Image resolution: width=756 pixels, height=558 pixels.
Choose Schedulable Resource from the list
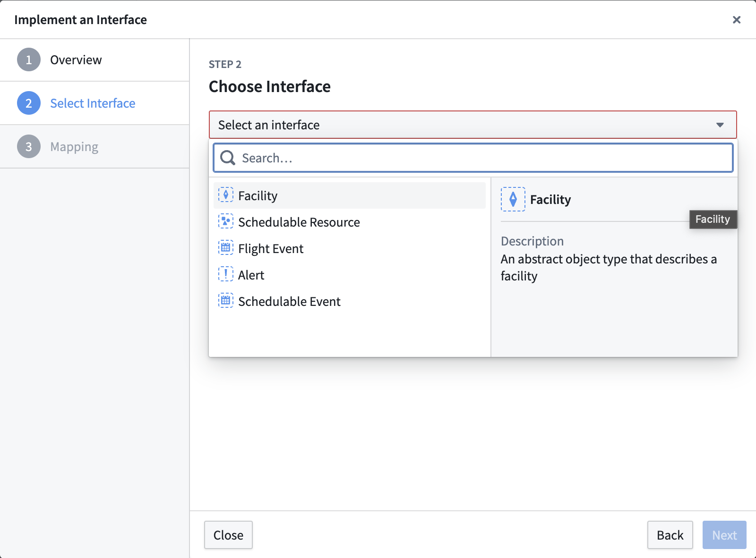[x=350, y=222]
